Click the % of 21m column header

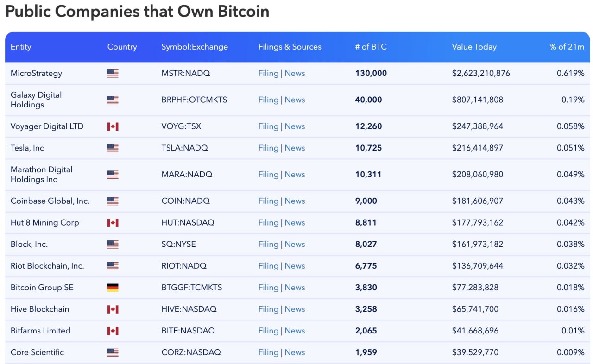(x=567, y=47)
